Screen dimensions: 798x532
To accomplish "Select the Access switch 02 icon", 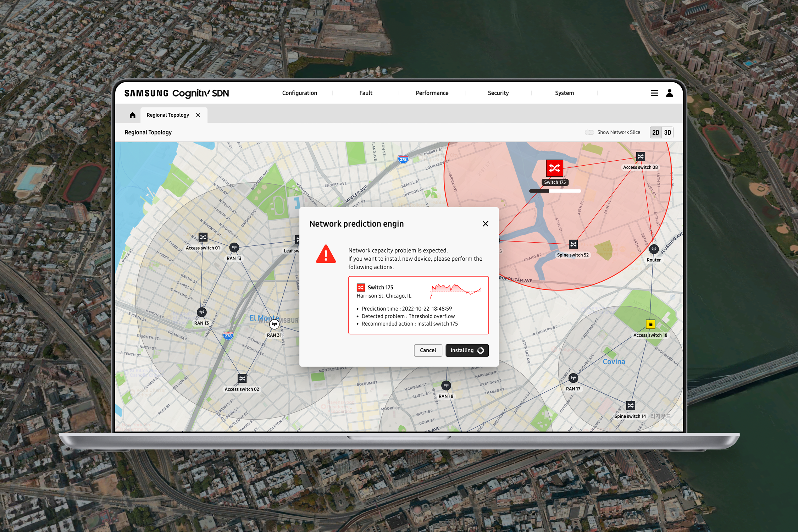I will [x=242, y=378].
